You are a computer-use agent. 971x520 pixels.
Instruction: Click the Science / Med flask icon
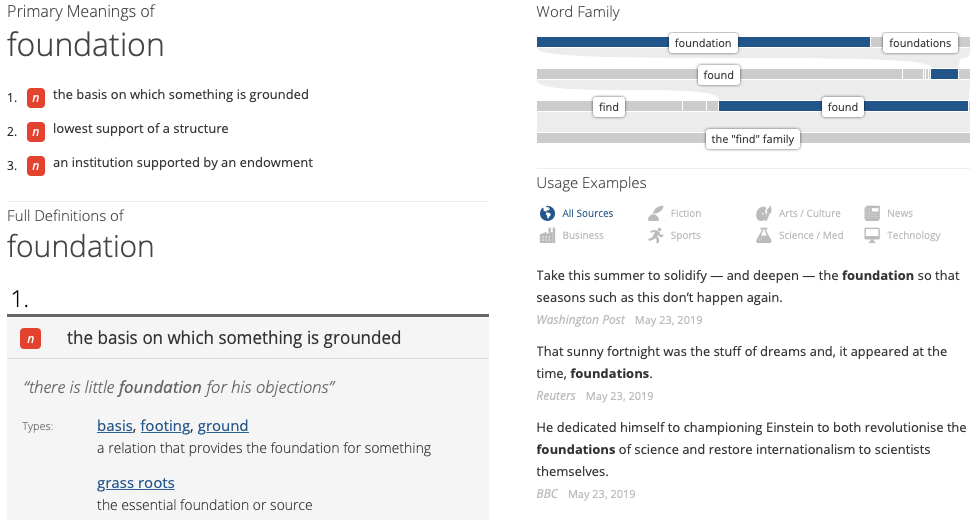[x=763, y=236]
